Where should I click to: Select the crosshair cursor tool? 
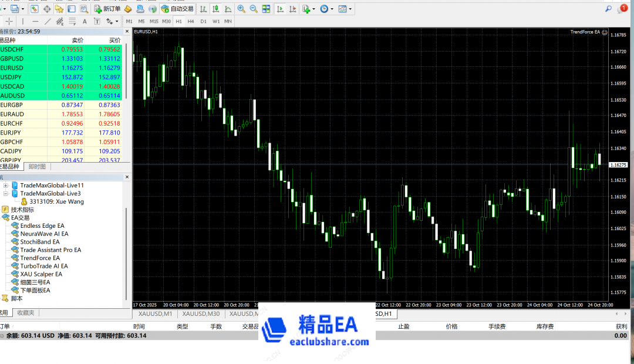pos(8,21)
